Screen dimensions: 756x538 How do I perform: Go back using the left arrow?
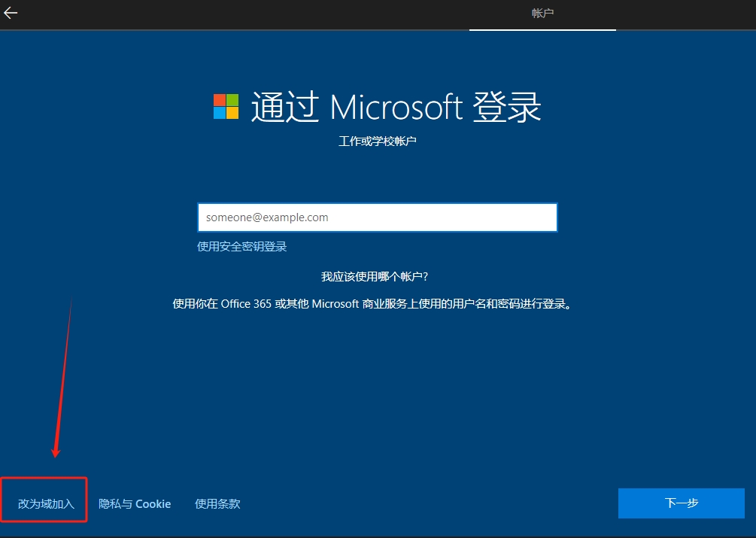coord(11,13)
